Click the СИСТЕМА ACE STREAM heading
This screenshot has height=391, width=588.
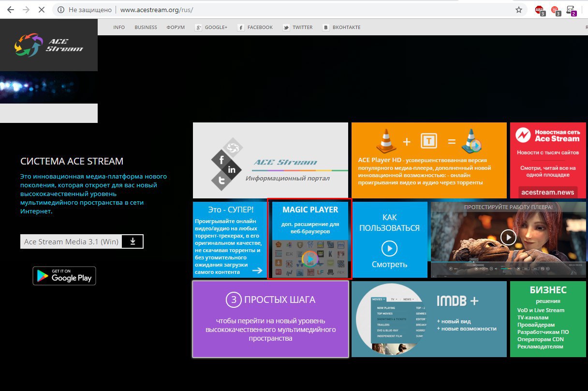72,161
